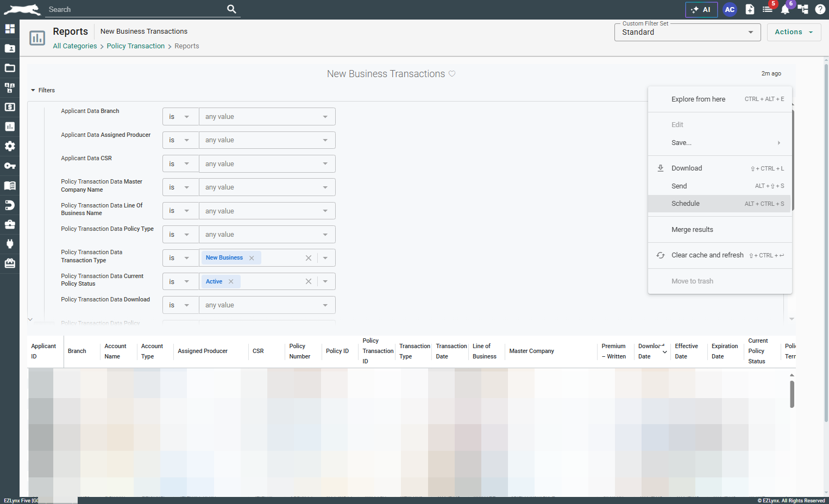Open the Policy Type value dropdown
This screenshot has width=829, height=504.
click(267, 235)
